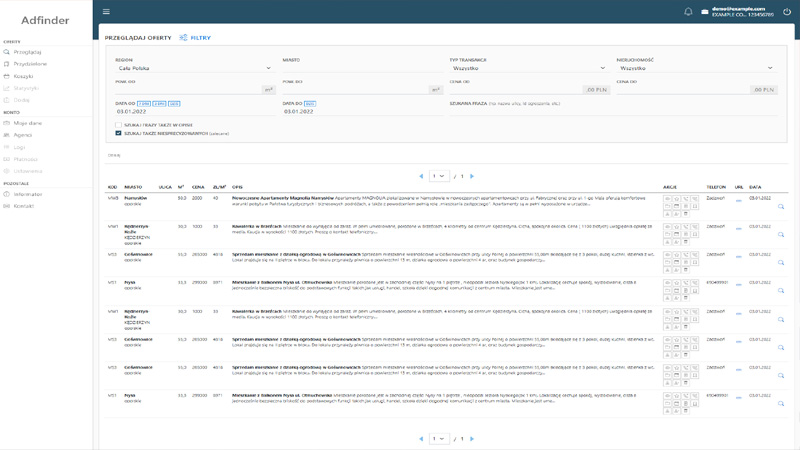Click the FILTRY toggle link

point(201,38)
